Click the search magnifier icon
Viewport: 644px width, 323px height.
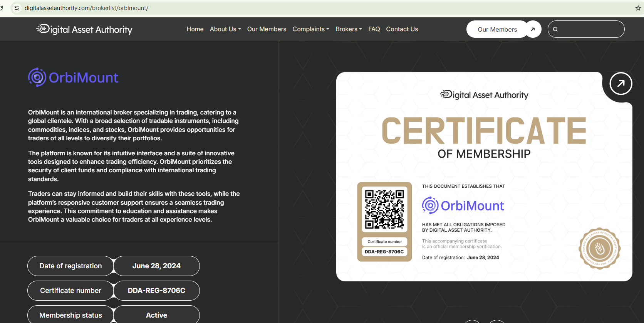[555, 29]
